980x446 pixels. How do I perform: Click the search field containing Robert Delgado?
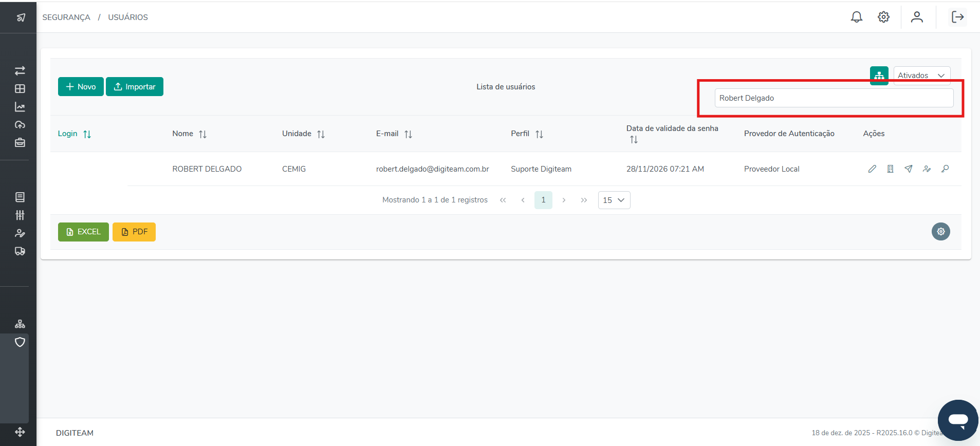(x=834, y=98)
